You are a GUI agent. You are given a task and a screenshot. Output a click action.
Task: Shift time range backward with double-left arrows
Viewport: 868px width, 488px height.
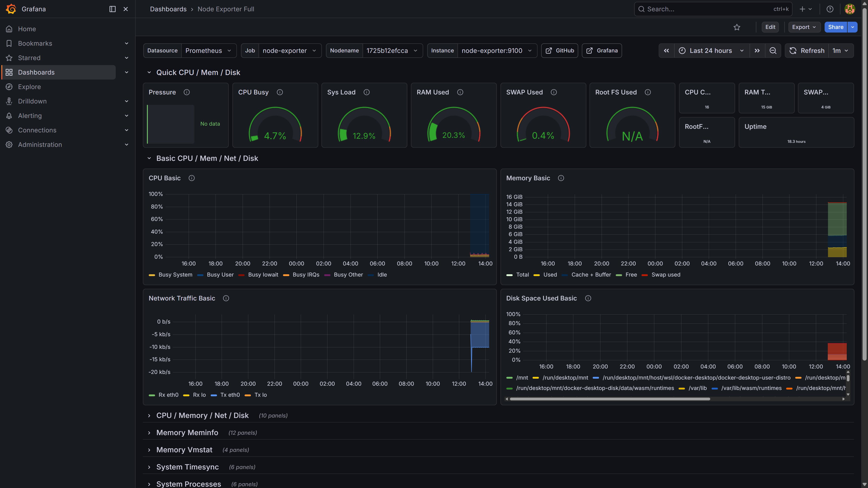[x=666, y=51]
